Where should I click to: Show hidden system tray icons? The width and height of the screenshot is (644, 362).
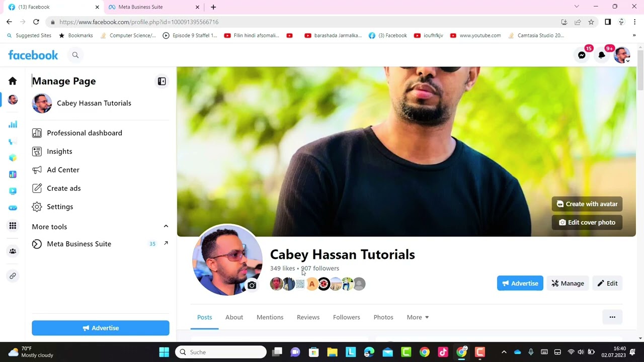[x=504, y=352]
